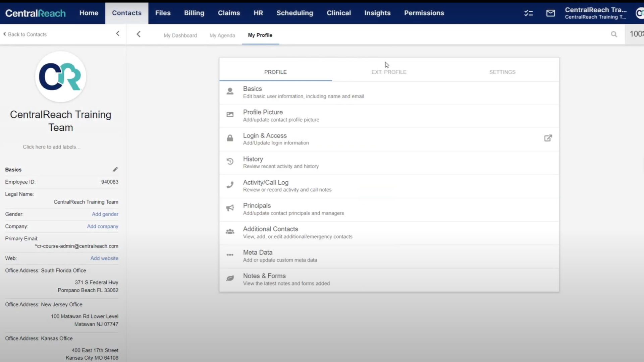The width and height of the screenshot is (644, 362).
Task: Click Add gender link
Action: (105, 214)
